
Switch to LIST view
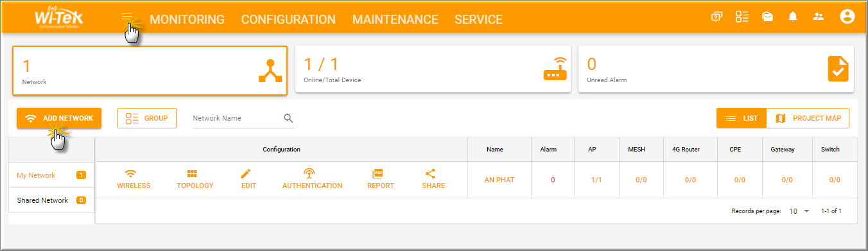[x=742, y=118]
